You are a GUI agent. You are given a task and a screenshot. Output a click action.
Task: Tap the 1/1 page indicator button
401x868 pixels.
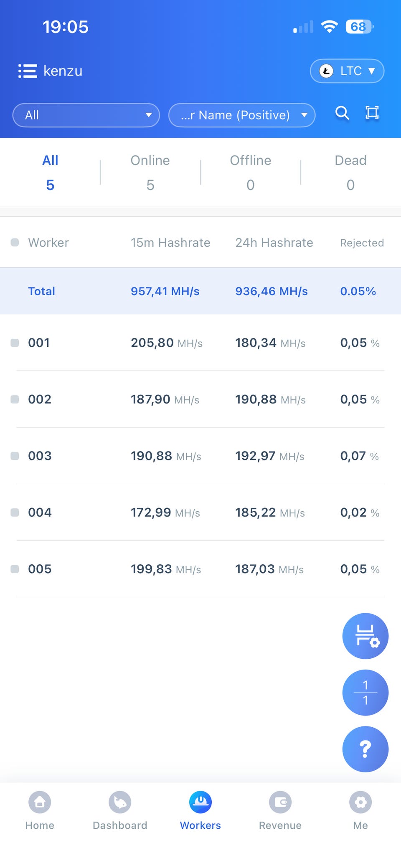(x=365, y=693)
